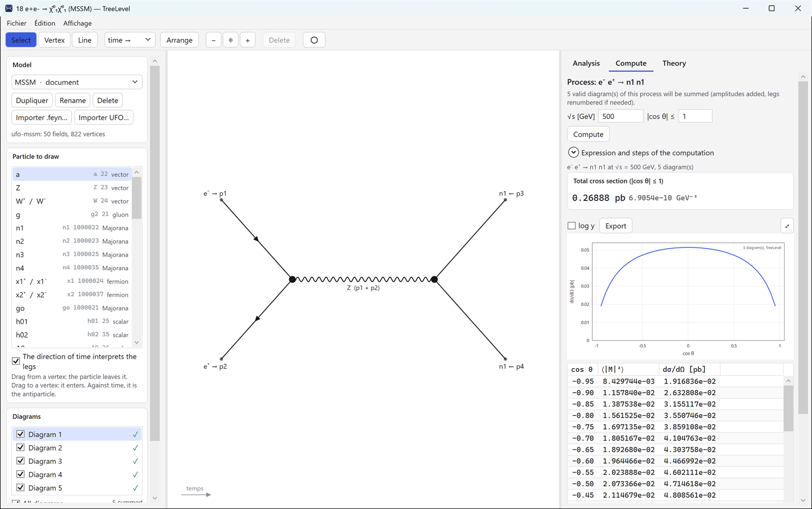812x509 pixels.
Task: Switch to the Compute tab
Action: pos(631,63)
